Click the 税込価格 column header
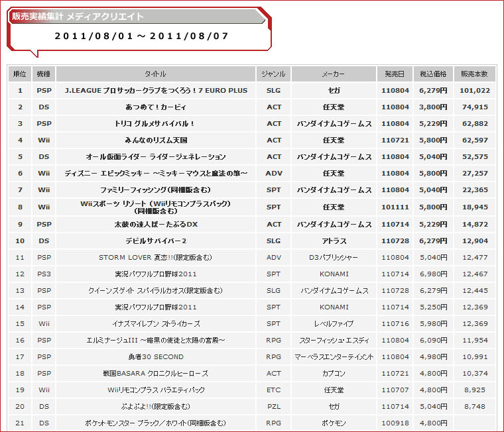 coord(433,74)
